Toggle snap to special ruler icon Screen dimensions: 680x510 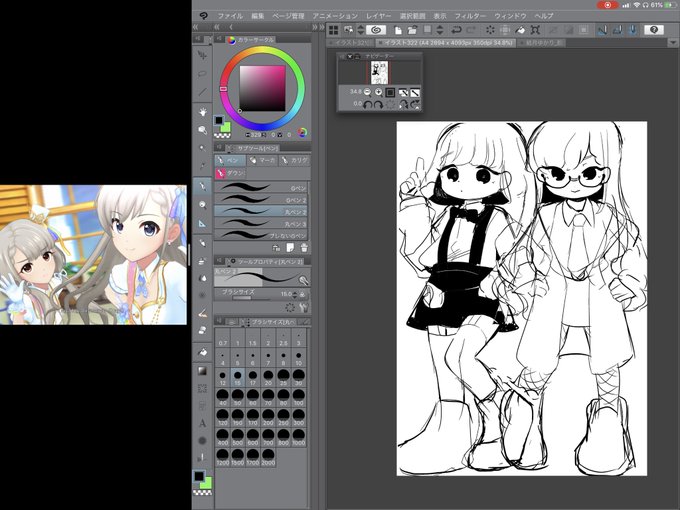618,30
